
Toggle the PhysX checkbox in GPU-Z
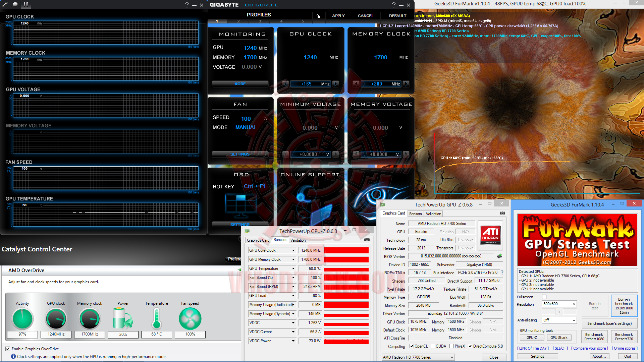coord(451,346)
